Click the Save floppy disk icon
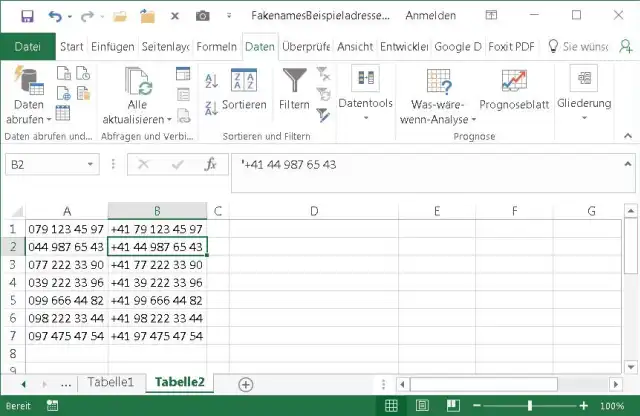 [27, 16]
